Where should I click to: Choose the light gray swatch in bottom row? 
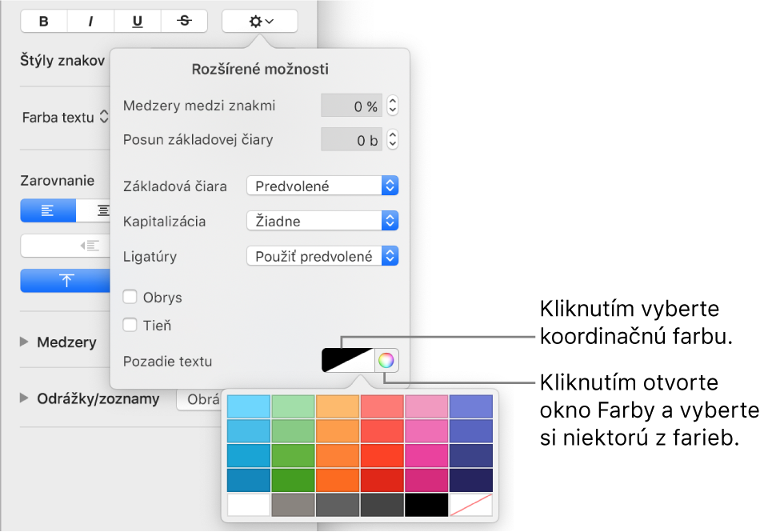pos(293,505)
